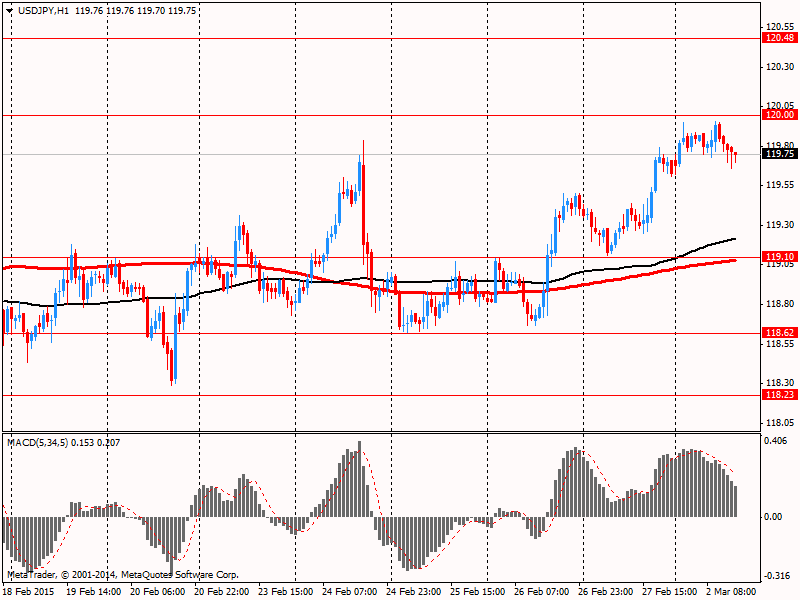Click the 119.55 price scale value
The height and width of the screenshot is (600, 800).
click(x=780, y=185)
